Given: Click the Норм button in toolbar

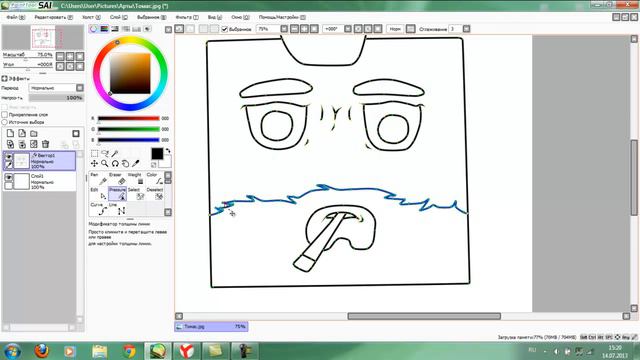Looking at the screenshot, I should (395, 29).
